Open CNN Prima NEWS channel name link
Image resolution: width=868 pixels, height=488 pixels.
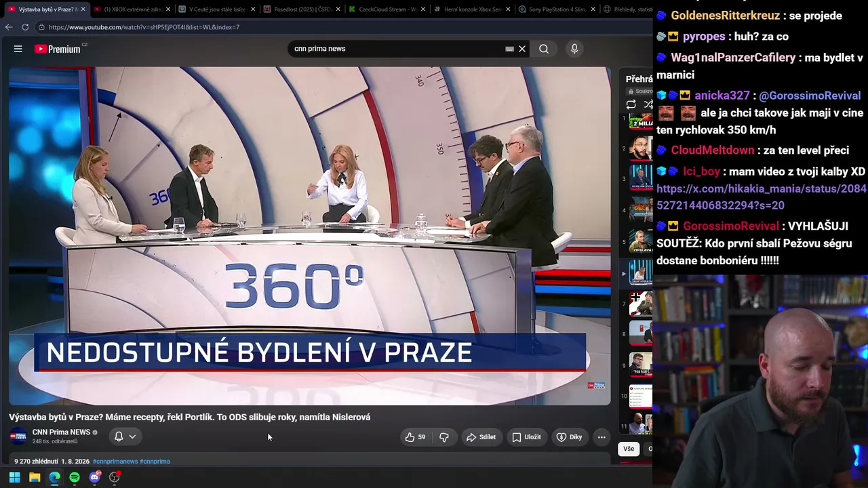61,432
